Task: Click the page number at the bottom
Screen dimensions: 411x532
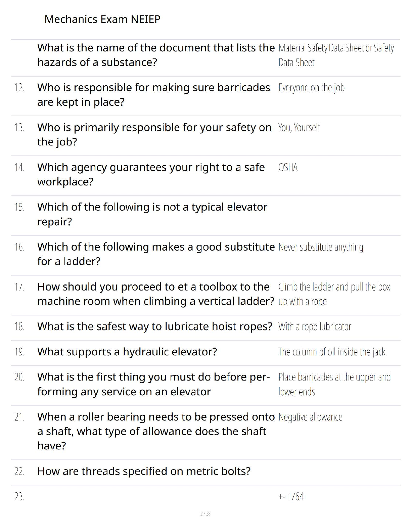Action: (205, 514)
